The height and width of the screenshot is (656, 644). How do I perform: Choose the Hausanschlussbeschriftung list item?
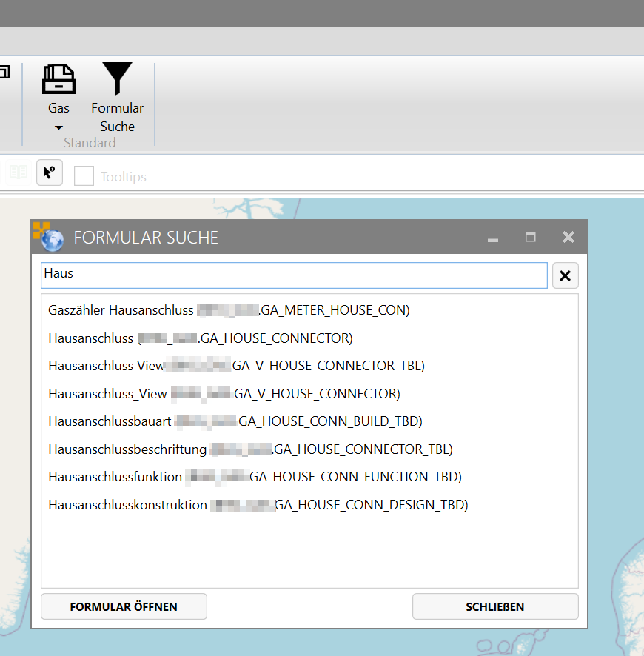pos(250,449)
